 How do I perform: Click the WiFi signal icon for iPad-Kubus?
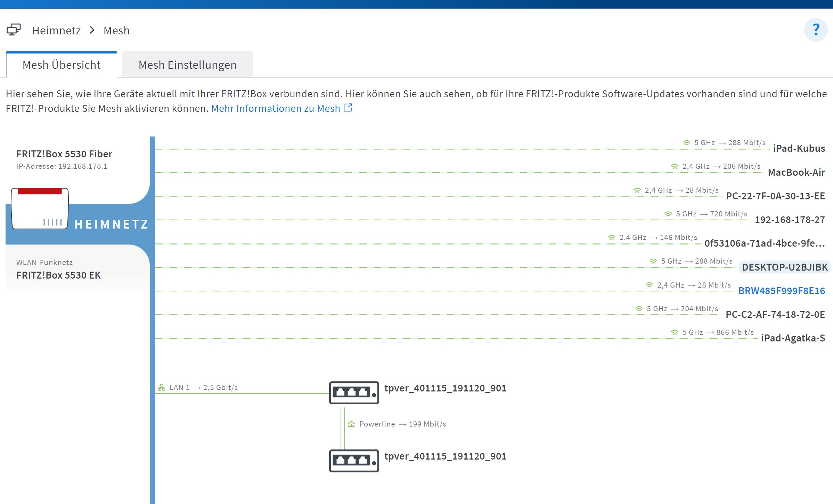[686, 143]
